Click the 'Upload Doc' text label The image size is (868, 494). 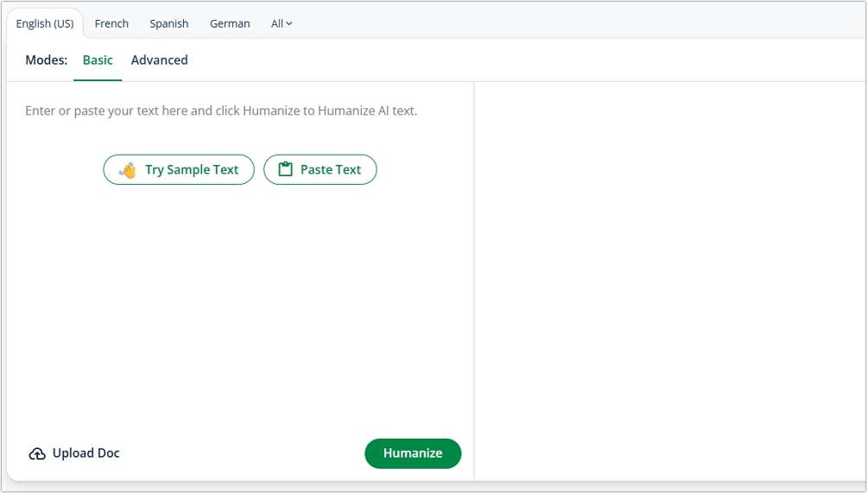[86, 453]
